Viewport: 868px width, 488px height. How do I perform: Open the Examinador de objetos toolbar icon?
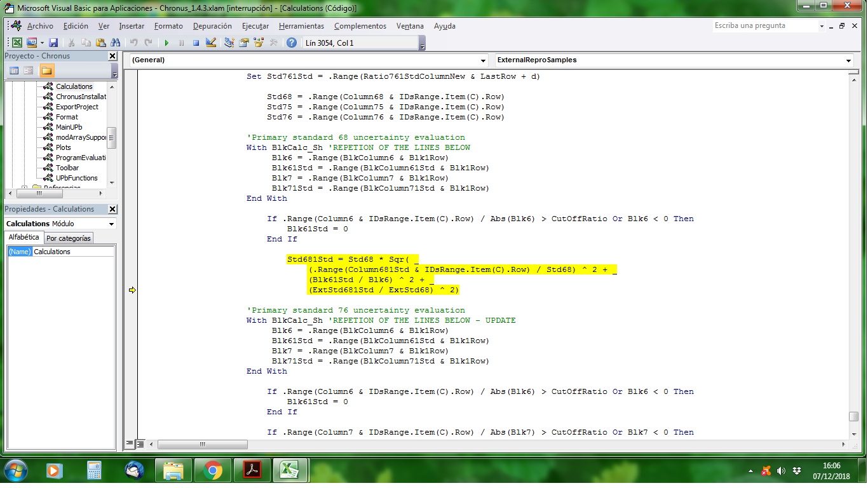tap(259, 43)
